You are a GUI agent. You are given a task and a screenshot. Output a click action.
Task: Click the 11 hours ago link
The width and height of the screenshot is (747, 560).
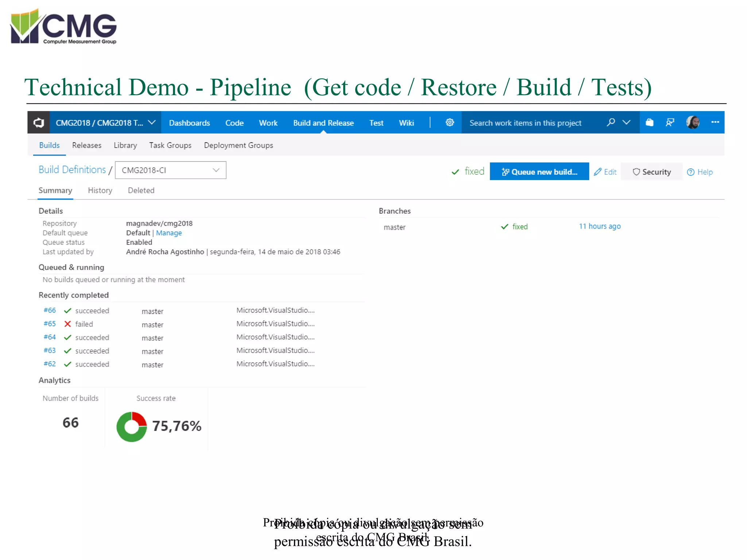(x=600, y=226)
